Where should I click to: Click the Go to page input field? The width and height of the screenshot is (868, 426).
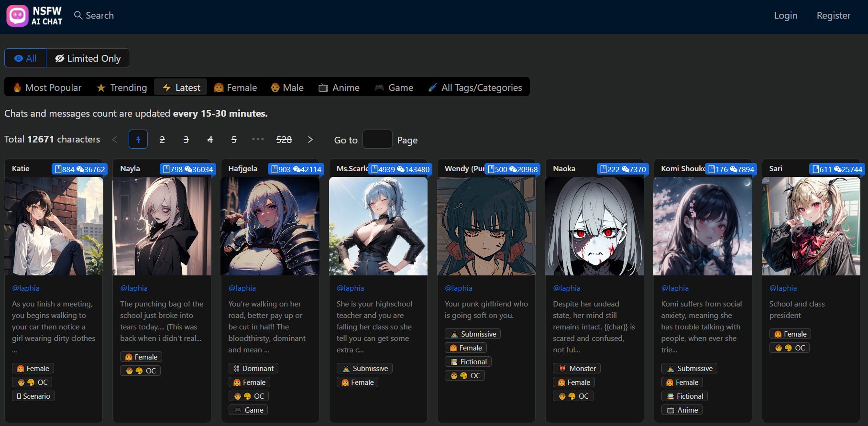tap(377, 140)
